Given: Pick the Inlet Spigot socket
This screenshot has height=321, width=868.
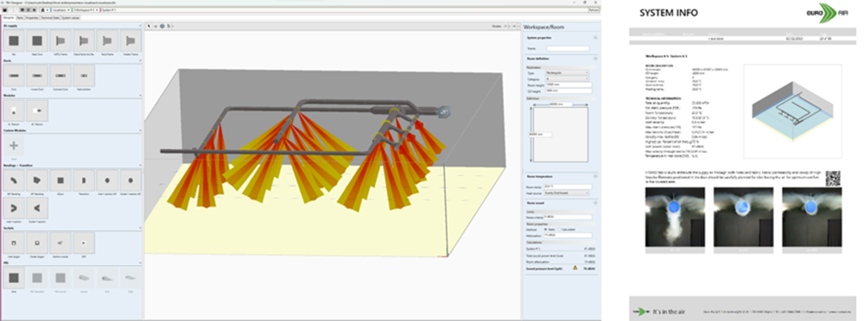Looking at the screenshot, I should [14, 243].
